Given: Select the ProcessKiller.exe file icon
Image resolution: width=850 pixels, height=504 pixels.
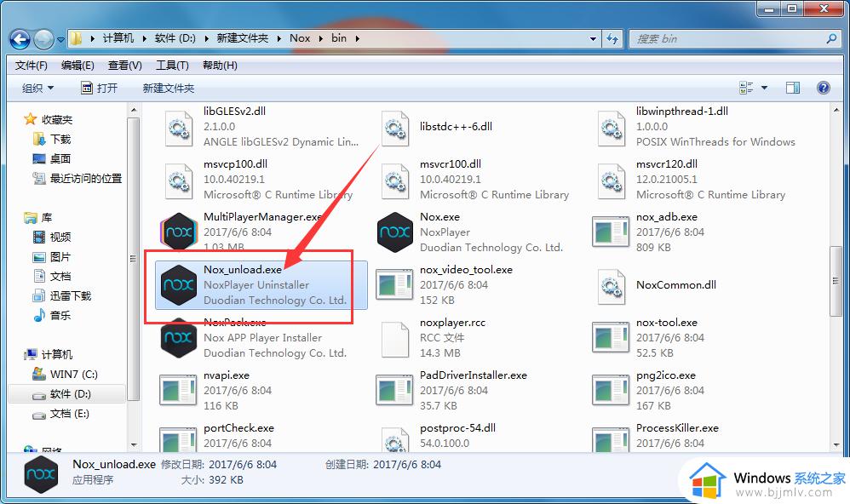Looking at the screenshot, I should [x=612, y=440].
